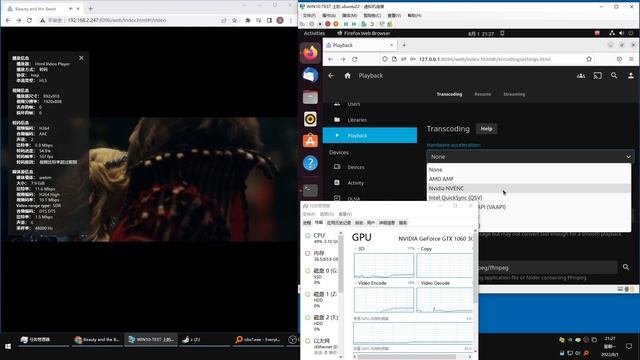Select 内存 in Task Manager list
This screenshot has height=360, width=640.
point(322,256)
